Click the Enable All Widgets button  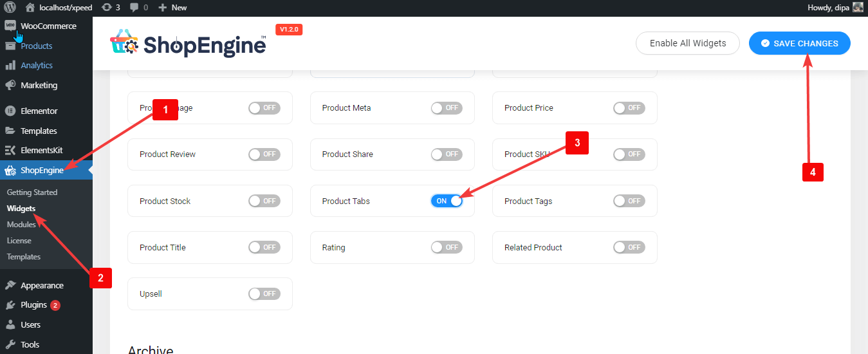[x=688, y=43]
